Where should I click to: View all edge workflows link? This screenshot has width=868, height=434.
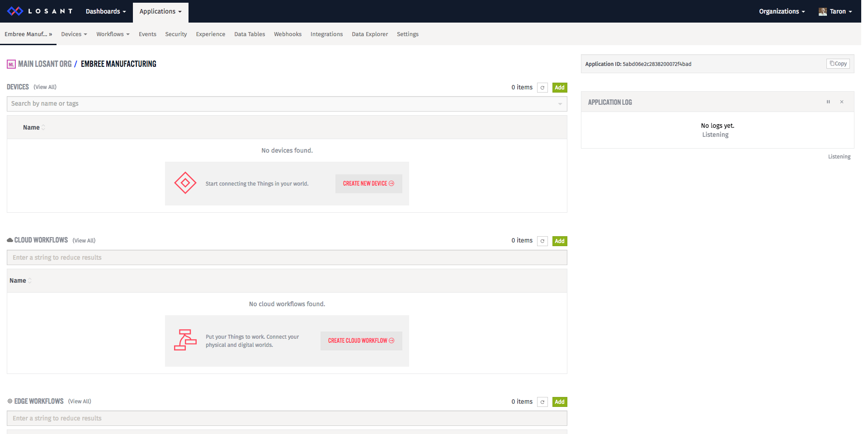[80, 401]
